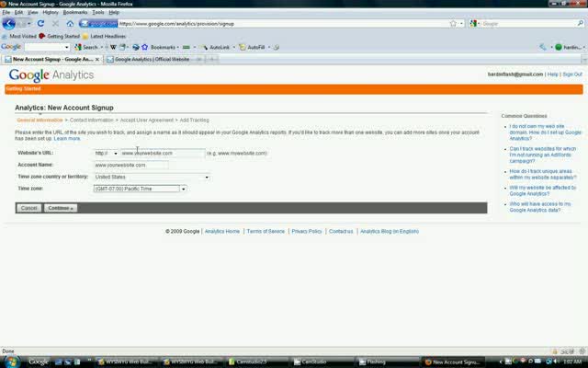This screenshot has width=588, height=368.
Task: Open the File menu
Action: point(6,12)
